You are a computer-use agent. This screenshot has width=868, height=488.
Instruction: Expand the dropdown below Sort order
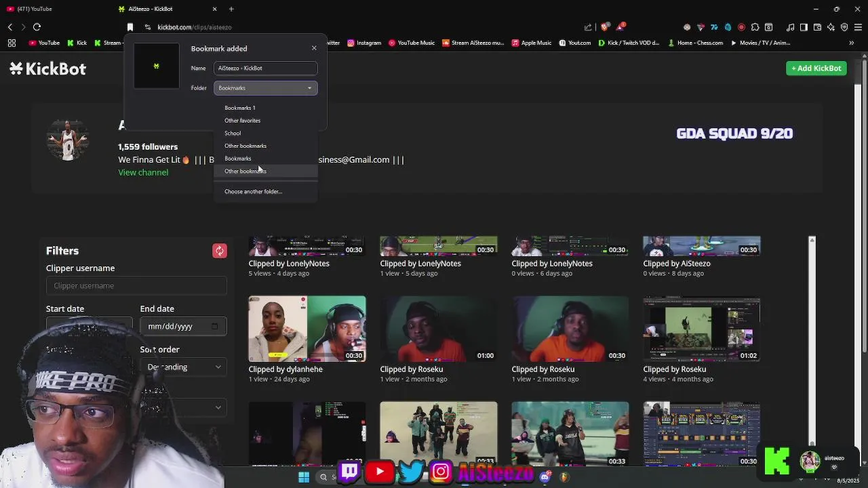(183, 407)
